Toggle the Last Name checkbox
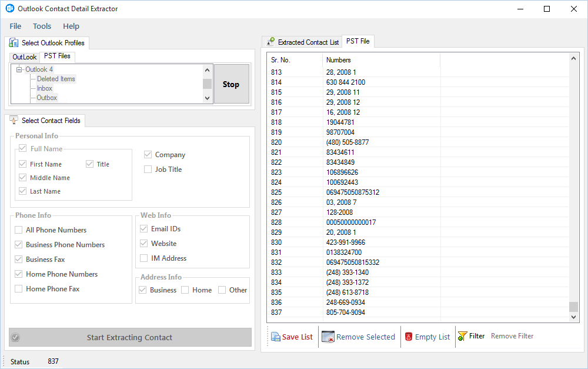 22,191
